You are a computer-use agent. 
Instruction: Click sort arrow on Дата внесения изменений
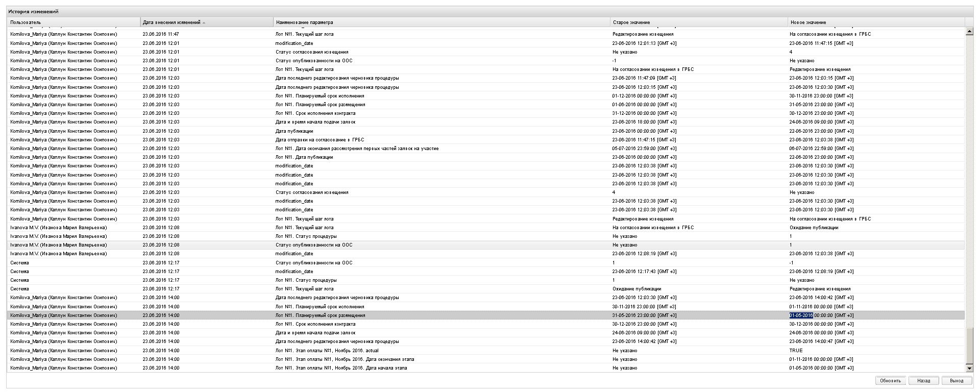(x=204, y=22)
